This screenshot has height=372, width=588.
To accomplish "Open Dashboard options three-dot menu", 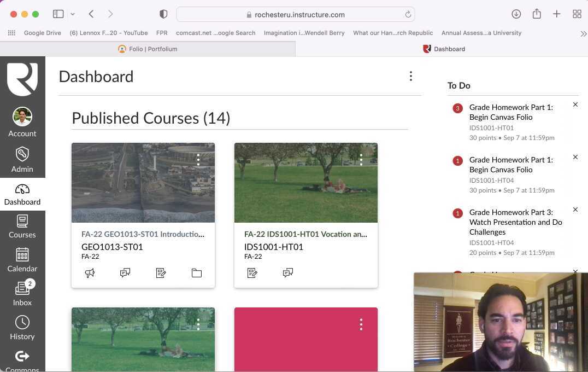I will (x=410, y=77).
